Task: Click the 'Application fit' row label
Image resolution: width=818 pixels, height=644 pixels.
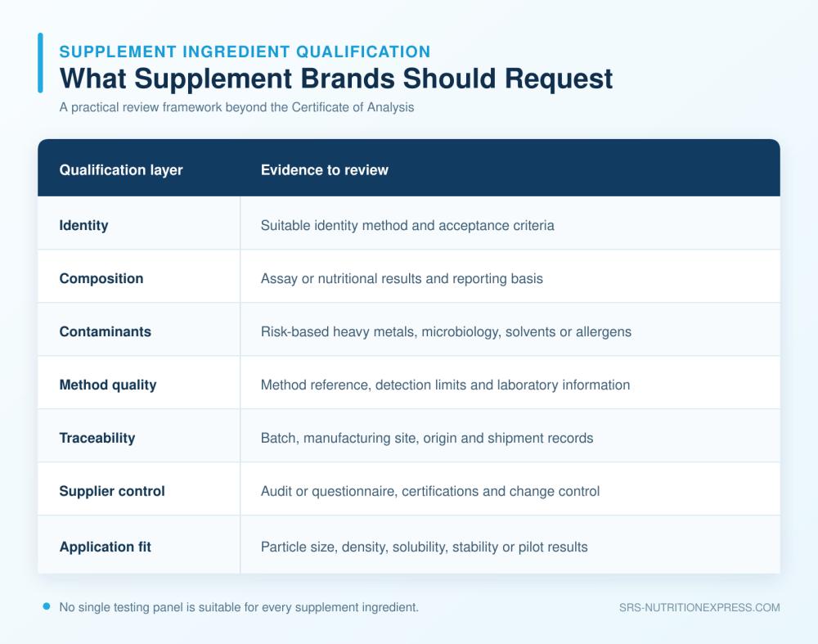Action: coord(105,547)
